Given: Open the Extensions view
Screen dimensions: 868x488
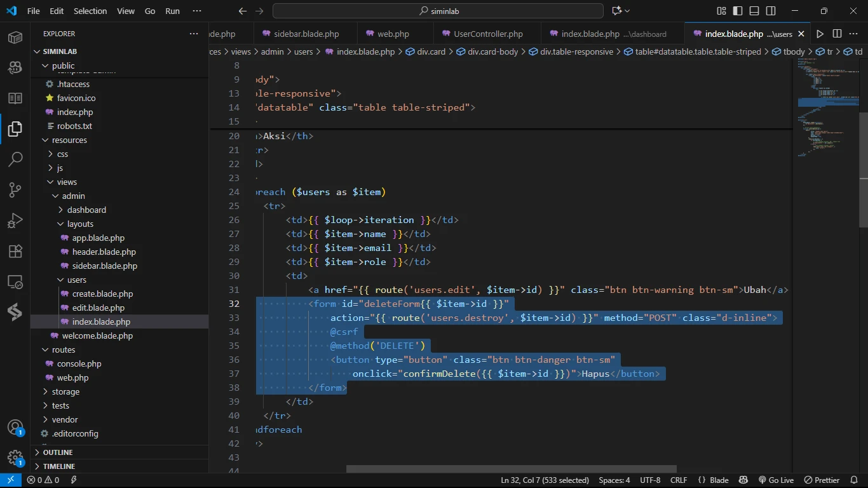Looking at the screenshot, I should (x=15, y=251).
